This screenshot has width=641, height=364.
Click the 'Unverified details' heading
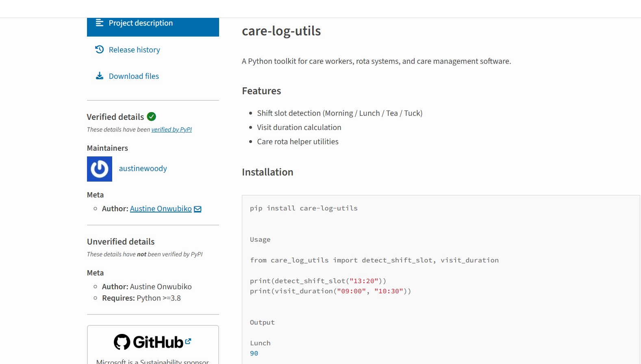pos(121,242)
